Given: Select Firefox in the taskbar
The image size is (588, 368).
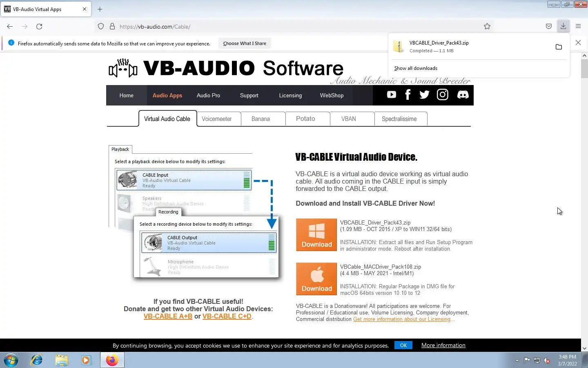Looking at the screenshot, I should tap(112, 360).
